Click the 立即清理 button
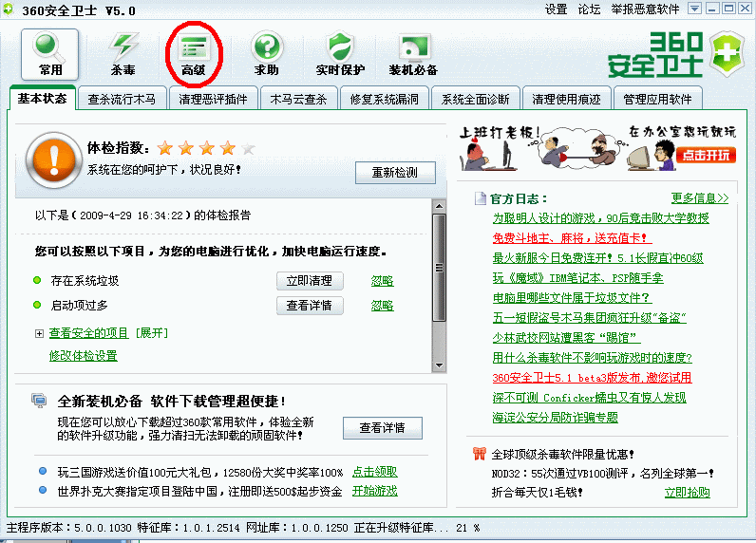This screenshot has height=543, width=756. coord(309,281)
